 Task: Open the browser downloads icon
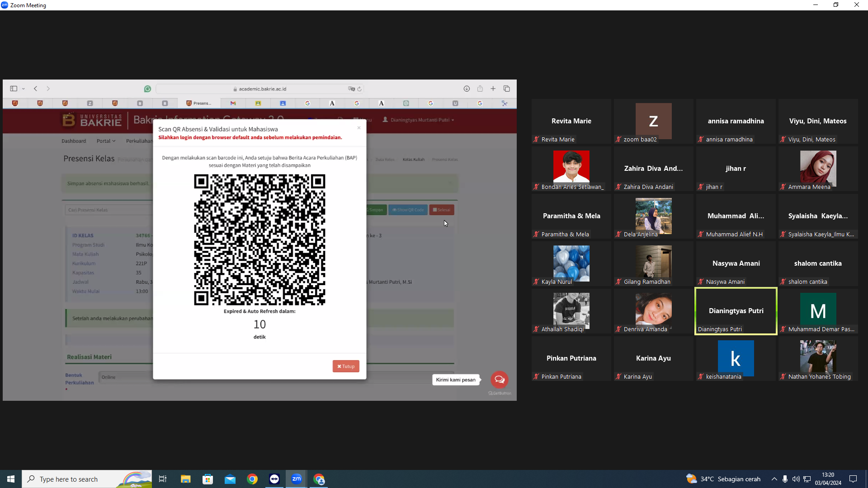pyautogui.click(x=467, y=89)
